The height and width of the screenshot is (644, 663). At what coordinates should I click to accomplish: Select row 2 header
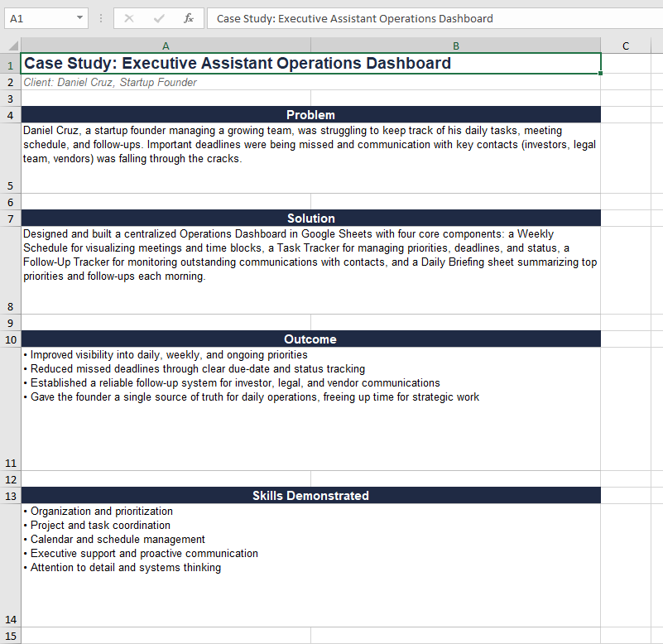pyautogui.click(x=10, y=82)
